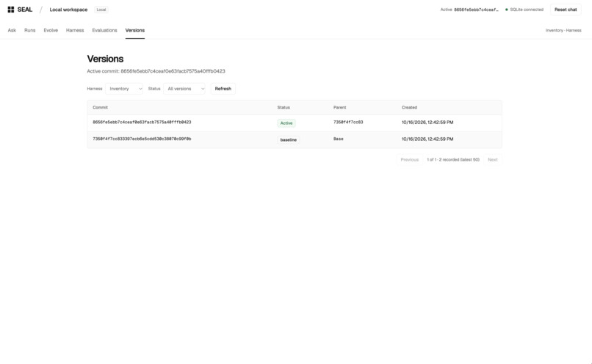Click the Parent column header

click(339, 107)
